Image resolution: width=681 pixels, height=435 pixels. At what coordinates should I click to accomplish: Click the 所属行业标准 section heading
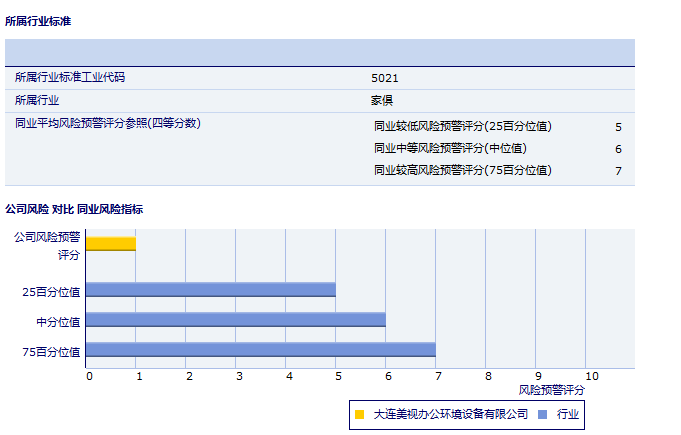[x=38, y=21]
